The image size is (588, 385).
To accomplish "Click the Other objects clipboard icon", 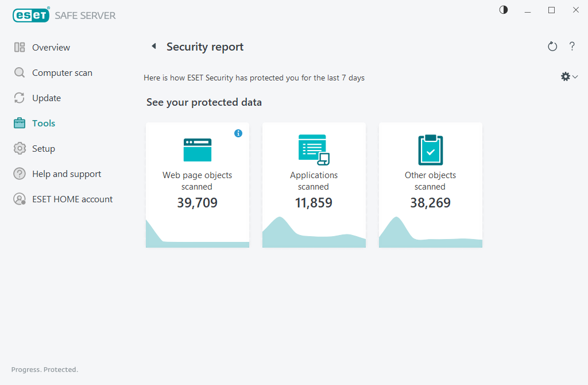I will coord(431,150).
